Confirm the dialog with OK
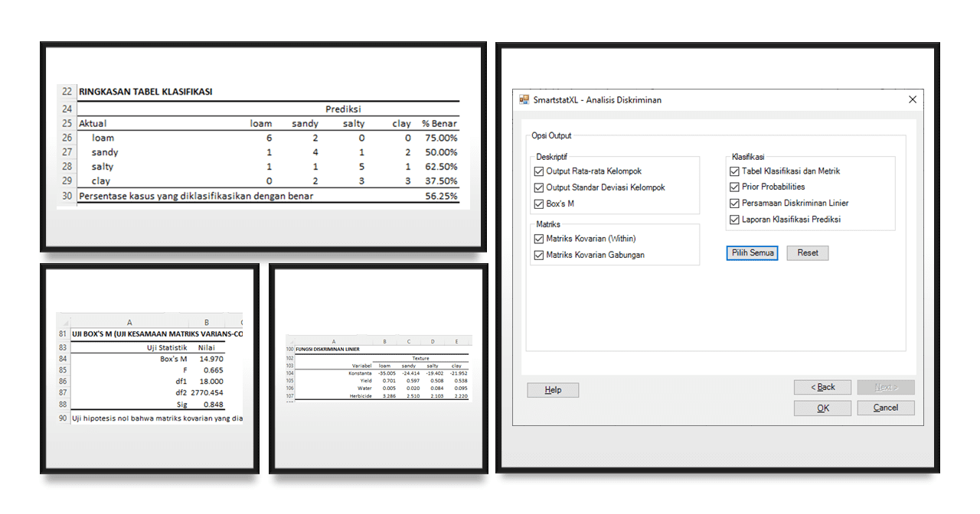Screen dimensions: 980x514 point(822,408)
